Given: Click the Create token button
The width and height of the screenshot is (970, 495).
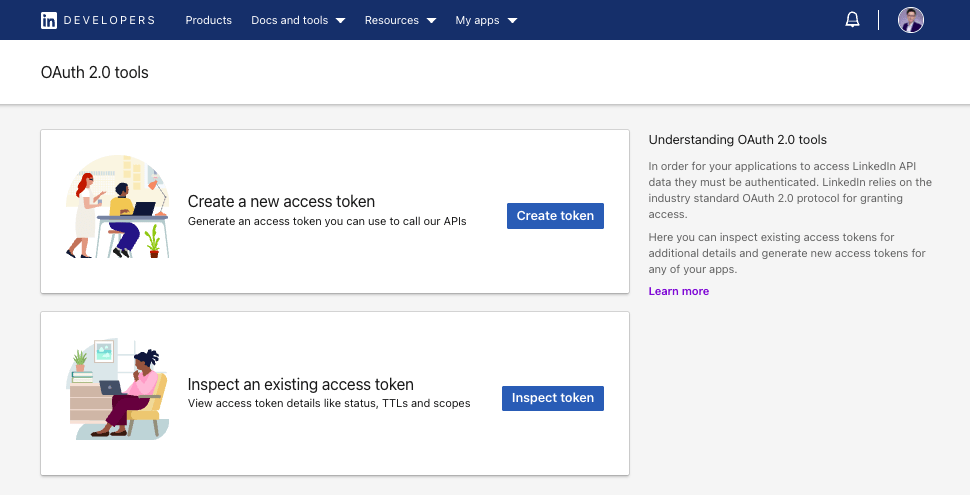Looking at the screenshot, I should click(555, 216).
